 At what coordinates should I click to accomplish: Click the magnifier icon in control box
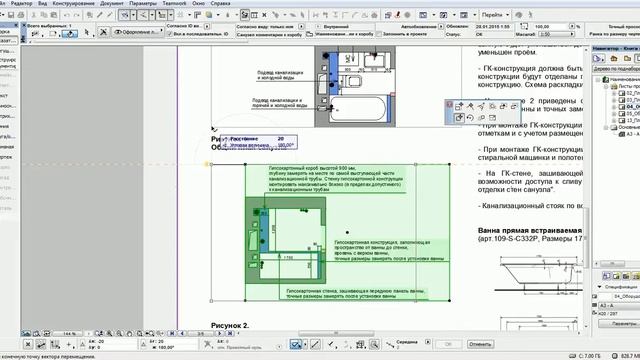[373, 344]
